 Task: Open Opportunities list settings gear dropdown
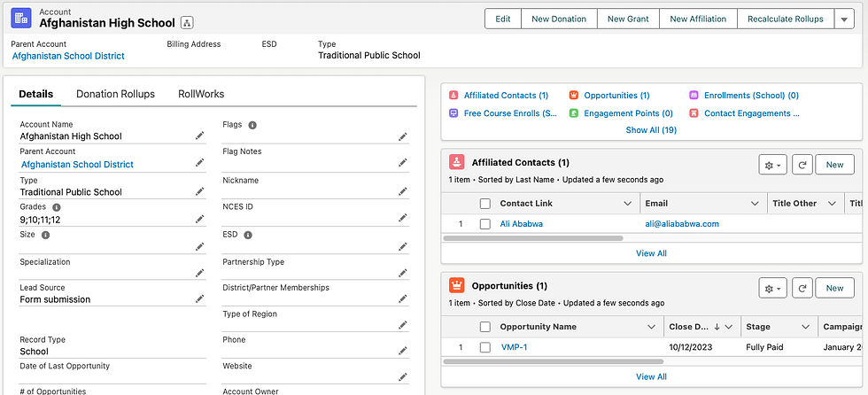(772, 288)
